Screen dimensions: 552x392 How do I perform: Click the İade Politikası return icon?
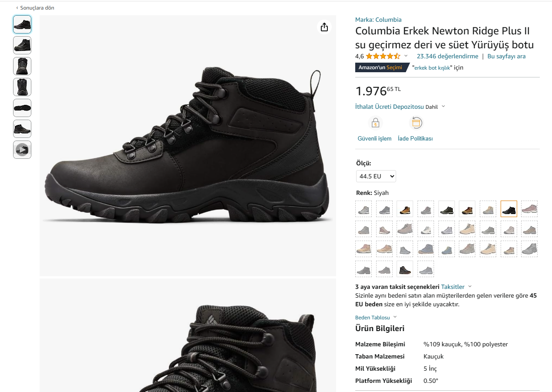pyautogui.click(x=416, y=123)
